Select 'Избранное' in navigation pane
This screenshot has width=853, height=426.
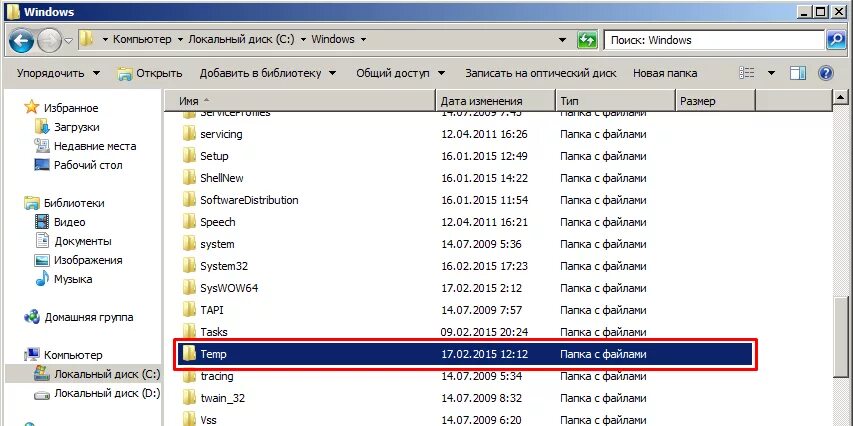tap(71, 108)
